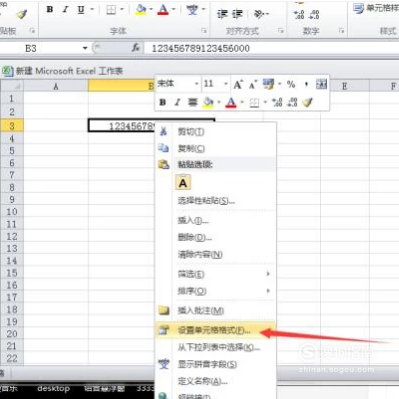This screenshot has height=399, width=399.
Task: Apply percent style from mini toolbar
Action: tap(291, 84)
